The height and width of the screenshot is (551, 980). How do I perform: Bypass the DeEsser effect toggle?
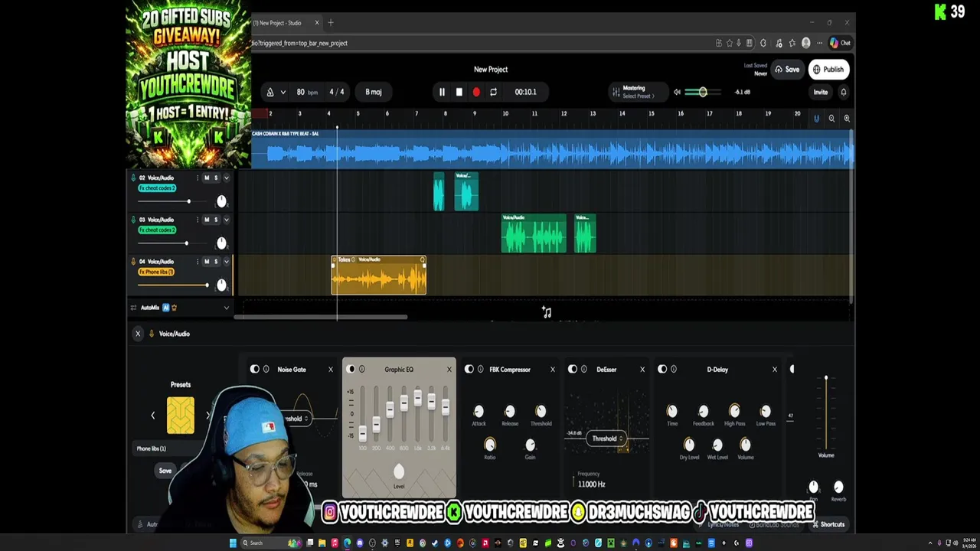(573, 370)
